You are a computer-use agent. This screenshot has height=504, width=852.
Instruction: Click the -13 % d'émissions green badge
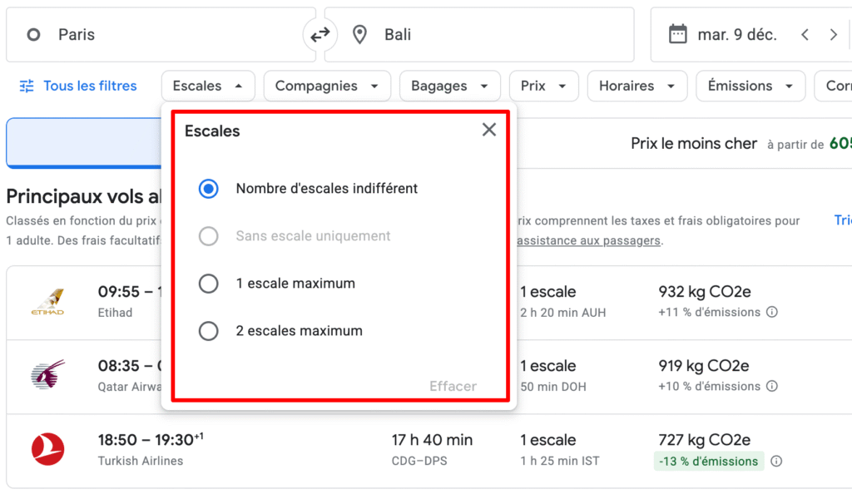coord(709,461)
